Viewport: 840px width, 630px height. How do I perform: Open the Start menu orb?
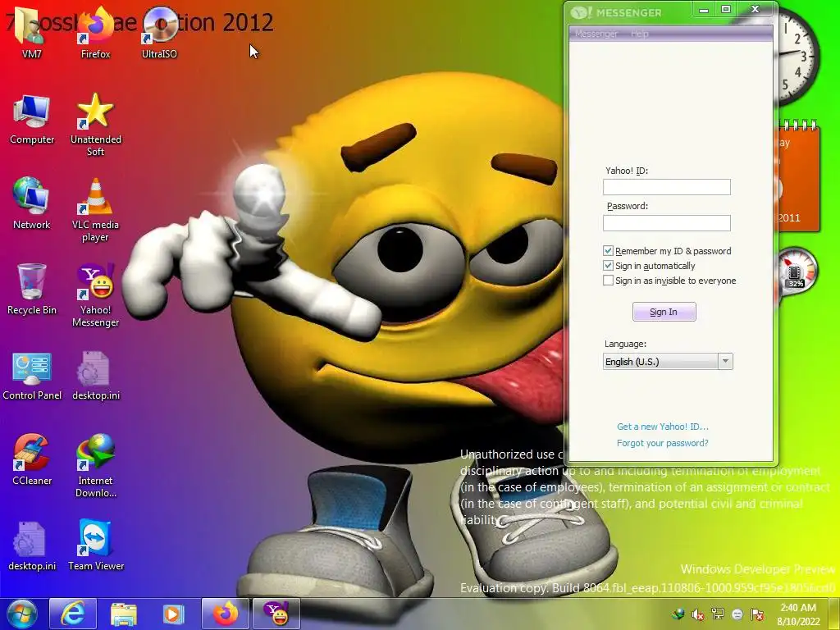21,614
